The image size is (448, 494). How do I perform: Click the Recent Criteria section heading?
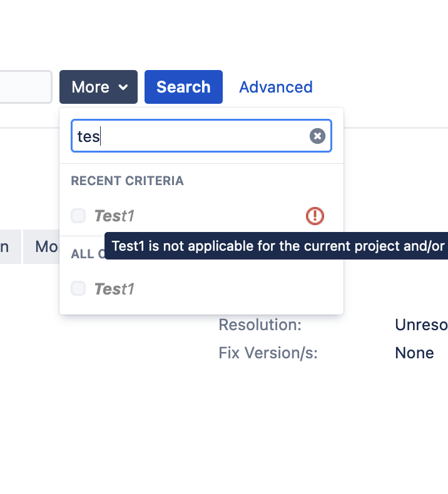[127, 181]
